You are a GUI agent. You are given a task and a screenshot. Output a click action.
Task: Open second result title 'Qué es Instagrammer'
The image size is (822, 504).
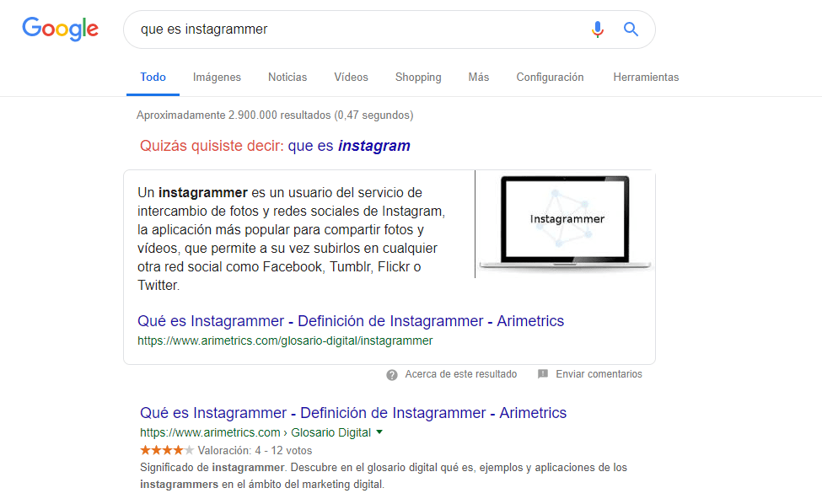coord(353,413)
